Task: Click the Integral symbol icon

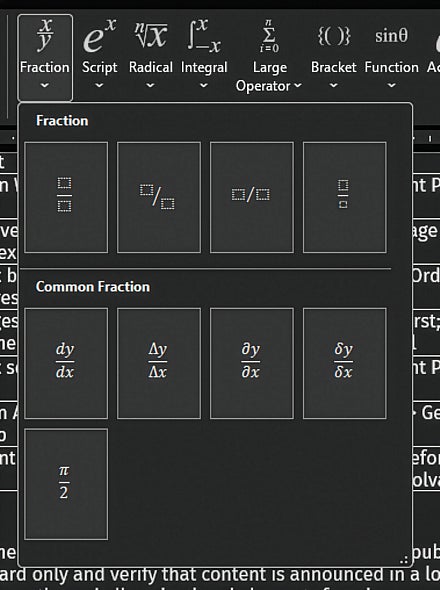Action: click(x=204, y=36)
